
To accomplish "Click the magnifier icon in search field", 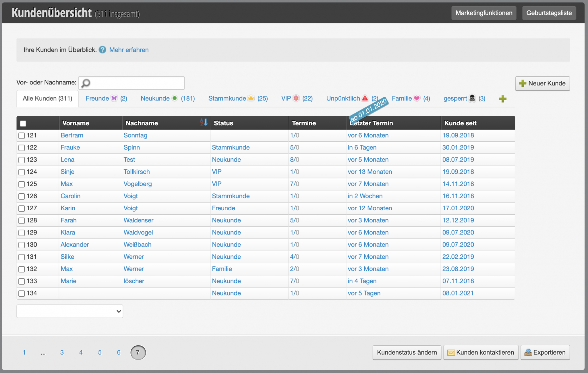I will 86,83.
